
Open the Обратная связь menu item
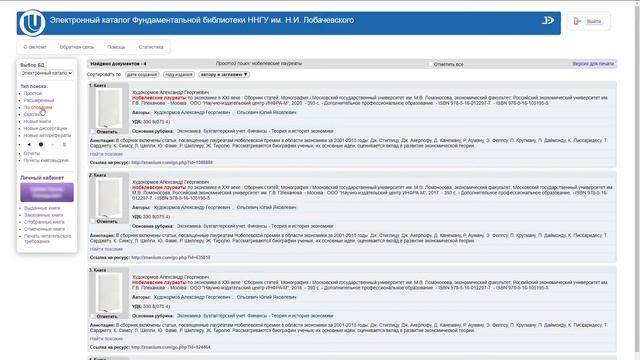pyautogui.click(x=77, y=47)
